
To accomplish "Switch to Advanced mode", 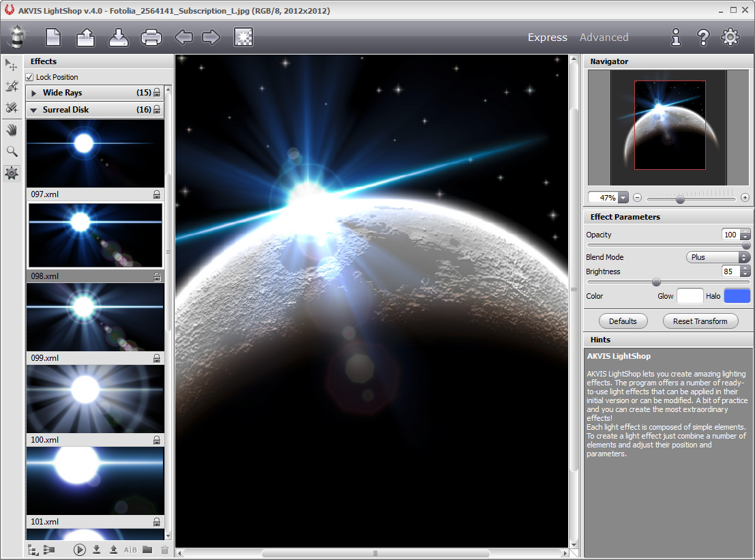I will point(604,37).
